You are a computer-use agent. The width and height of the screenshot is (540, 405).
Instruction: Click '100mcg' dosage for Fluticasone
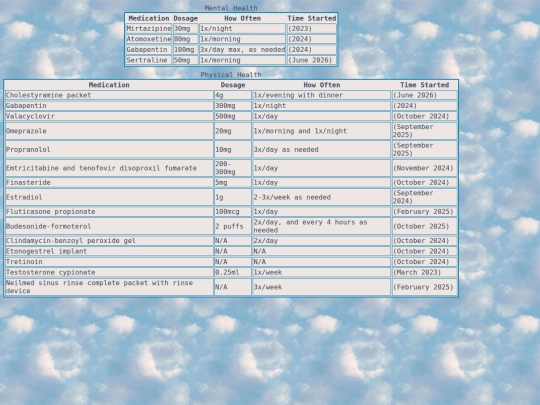233,211
